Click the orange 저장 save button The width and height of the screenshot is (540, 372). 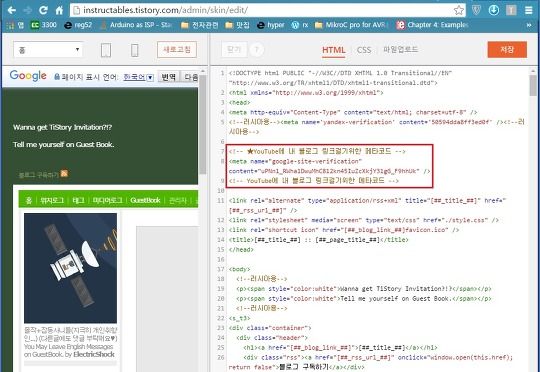click(507, 50)
